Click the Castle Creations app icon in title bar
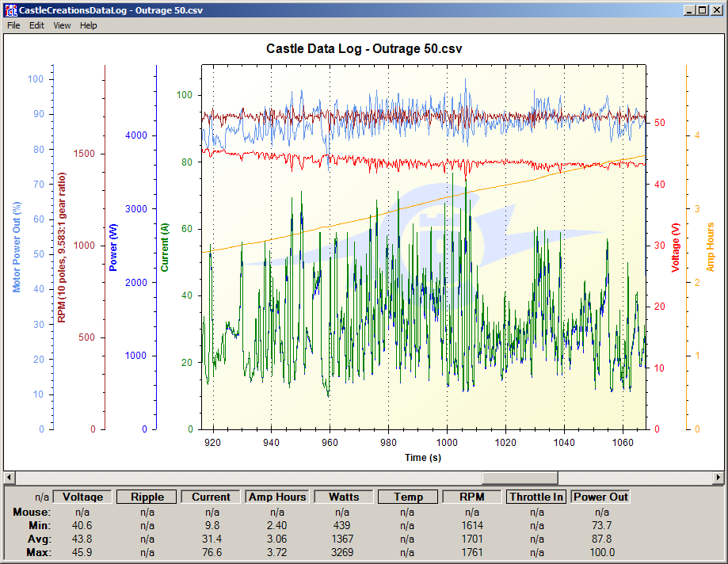728x564 pixels. click(x=10, y=10)
